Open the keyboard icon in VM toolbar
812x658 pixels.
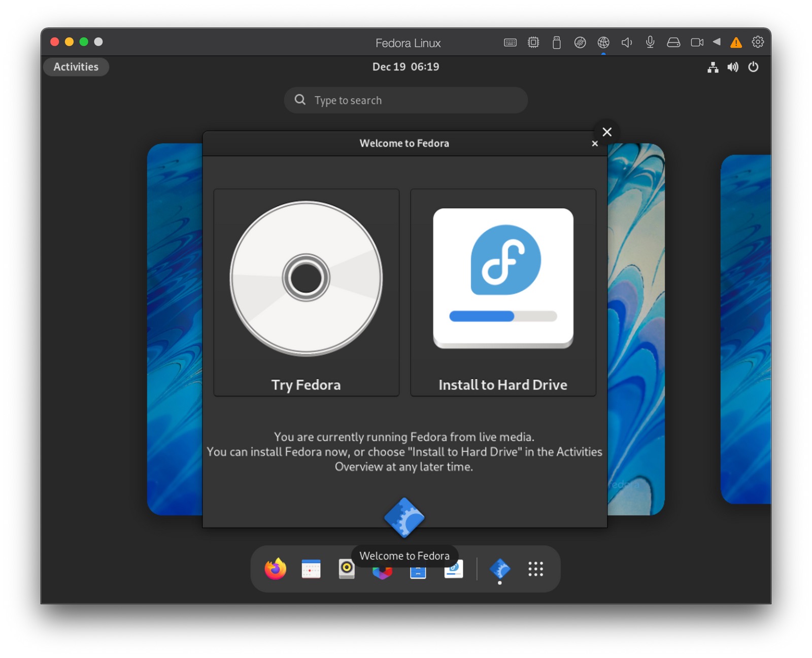pyautogui.click(x=510, y=43)
